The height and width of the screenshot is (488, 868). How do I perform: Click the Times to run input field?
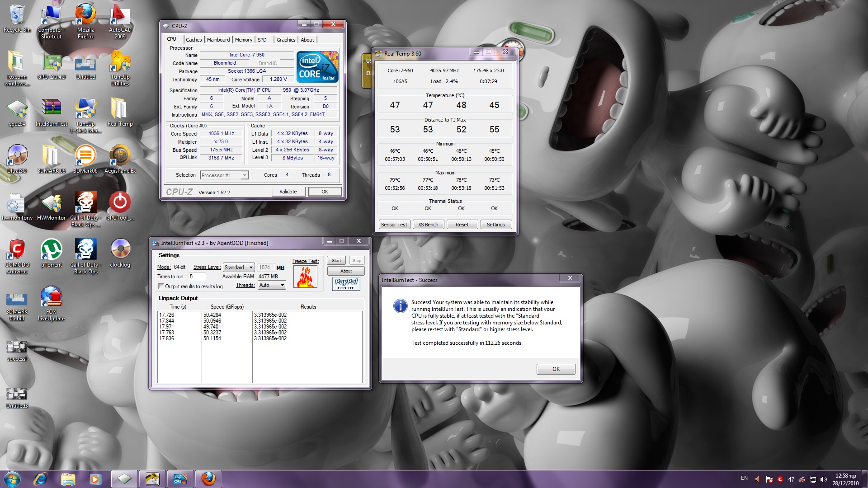tap(197, 277)
